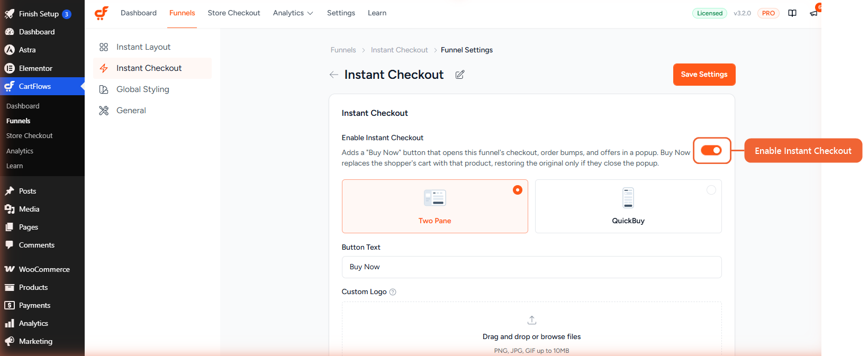Open the Funnels tab in top navigation
This screenshot has height=356, width=868.
[182, 13]
